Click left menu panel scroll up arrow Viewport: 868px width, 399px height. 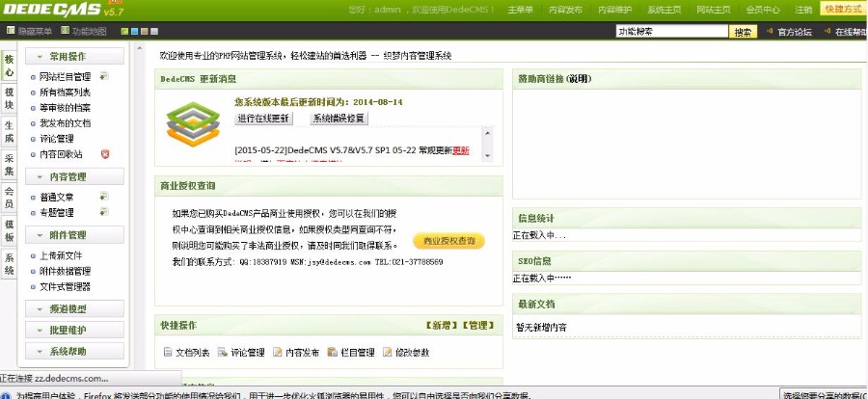coord(141,48)
